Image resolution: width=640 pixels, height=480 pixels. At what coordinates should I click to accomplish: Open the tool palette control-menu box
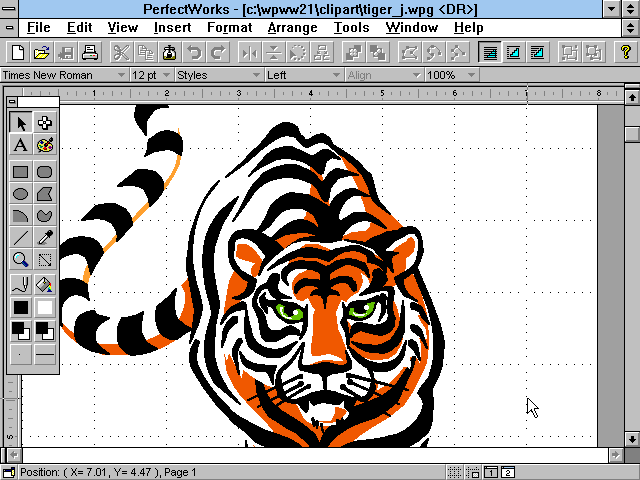[x=12, y=102]
